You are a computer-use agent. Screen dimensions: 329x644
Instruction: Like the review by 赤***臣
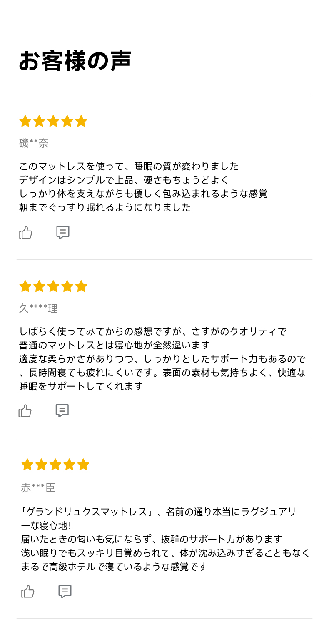coord(28,591)
